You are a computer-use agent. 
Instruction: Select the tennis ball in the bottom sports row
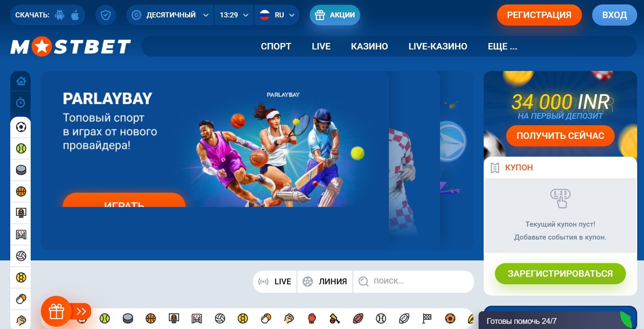click(105, 318)
